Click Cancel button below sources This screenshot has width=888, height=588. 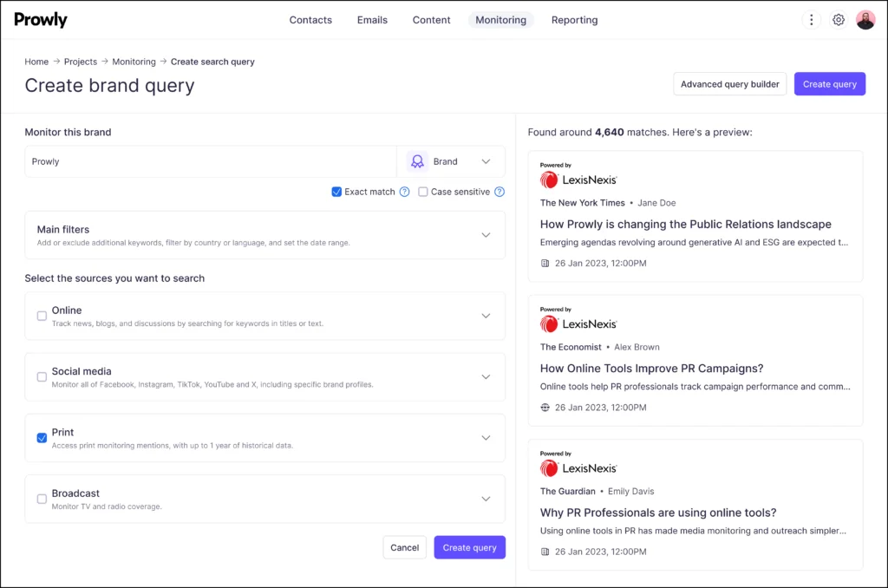coord(404,548)
